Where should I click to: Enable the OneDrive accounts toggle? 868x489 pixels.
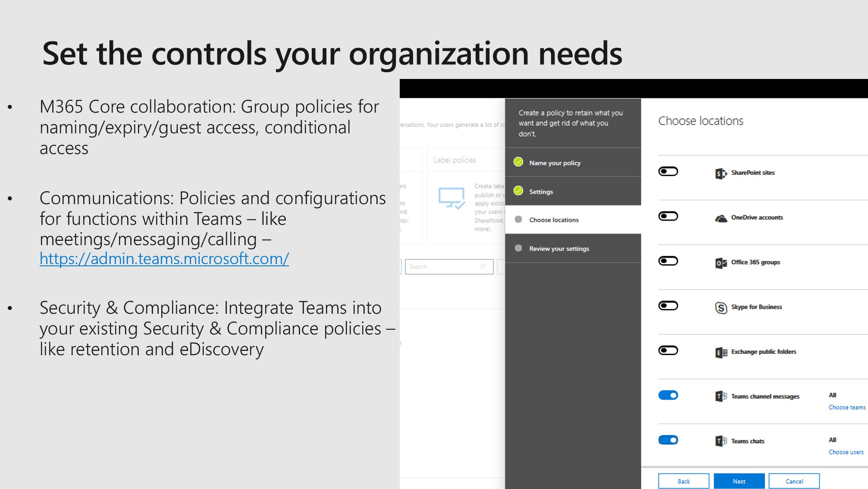pos(668,216)
